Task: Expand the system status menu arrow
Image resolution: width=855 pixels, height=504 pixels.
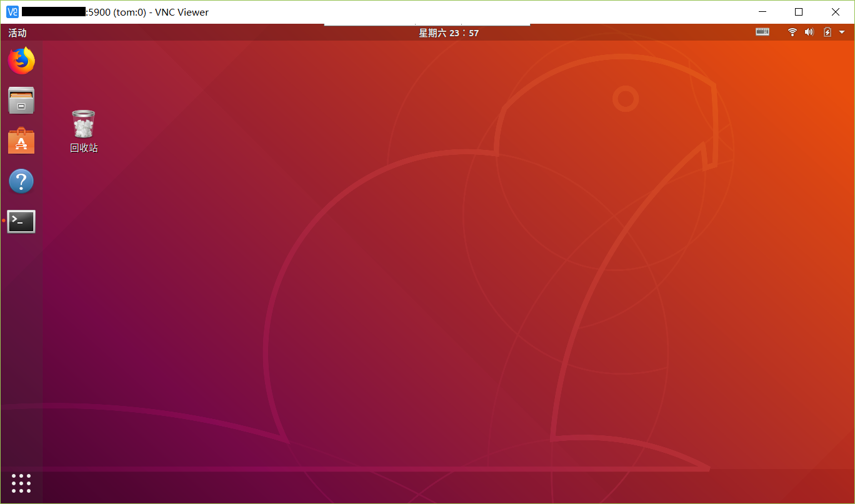Action: (841, 32)
